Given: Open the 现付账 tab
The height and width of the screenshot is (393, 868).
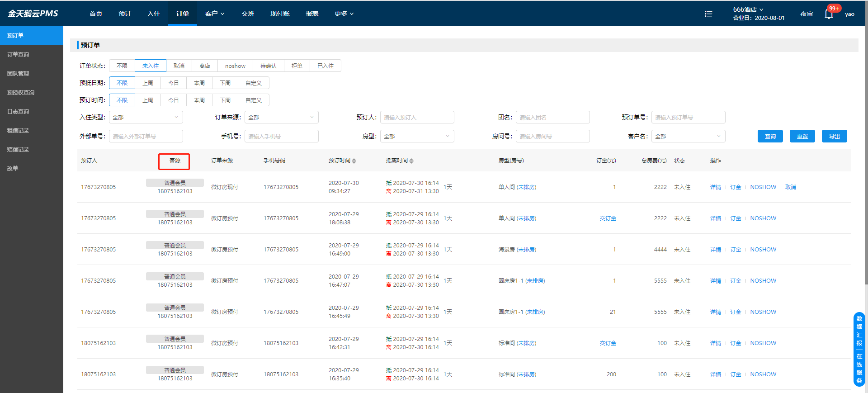Looking at the screenshot, I should click(x=280, y=14).
